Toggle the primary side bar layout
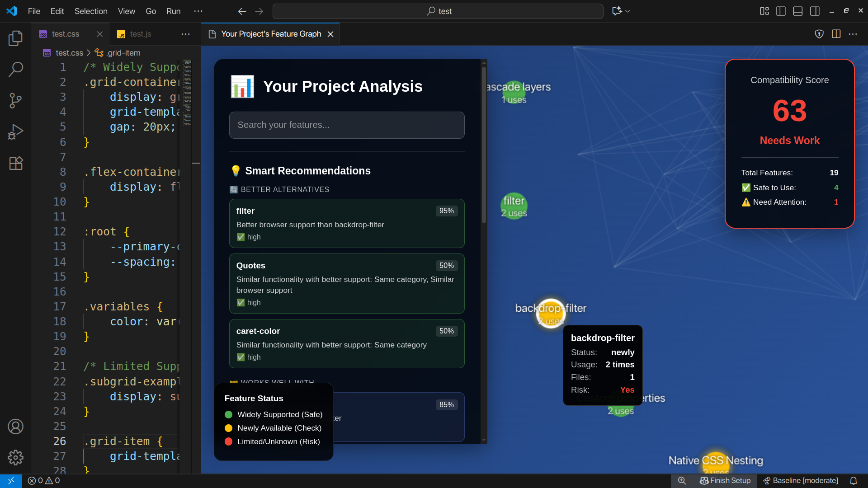The width and height of the screenshot is (868, 488). coord(781,11)
